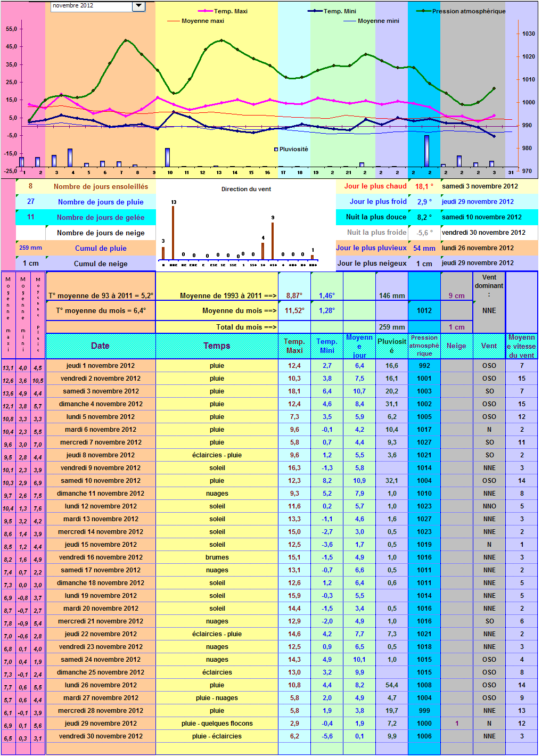Image resolution: width=542 pixels, height=756 pixels.
Task: Click the 'Pluviosité' column header
Action: pyautogui.click(x=392, y=346)
